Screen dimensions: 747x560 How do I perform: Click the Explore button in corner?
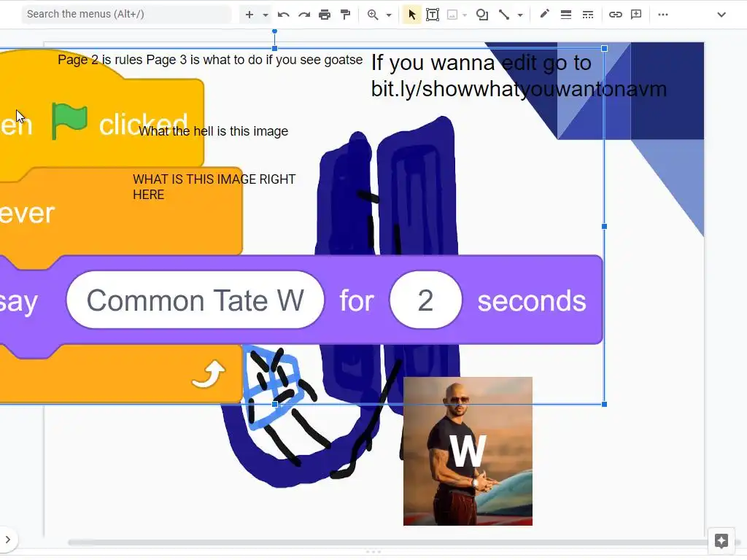pyautogui.click(x=721, y=540)
